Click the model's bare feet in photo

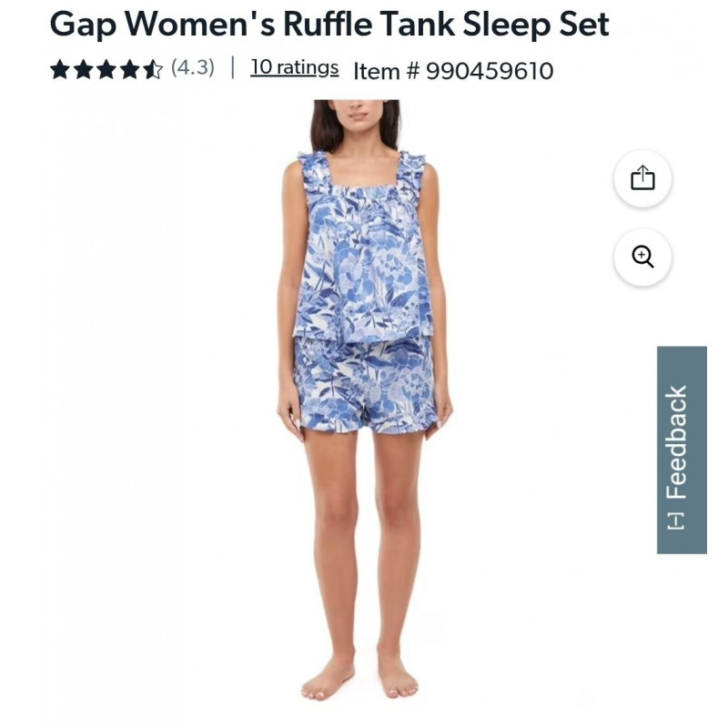[x=359, y=680]
